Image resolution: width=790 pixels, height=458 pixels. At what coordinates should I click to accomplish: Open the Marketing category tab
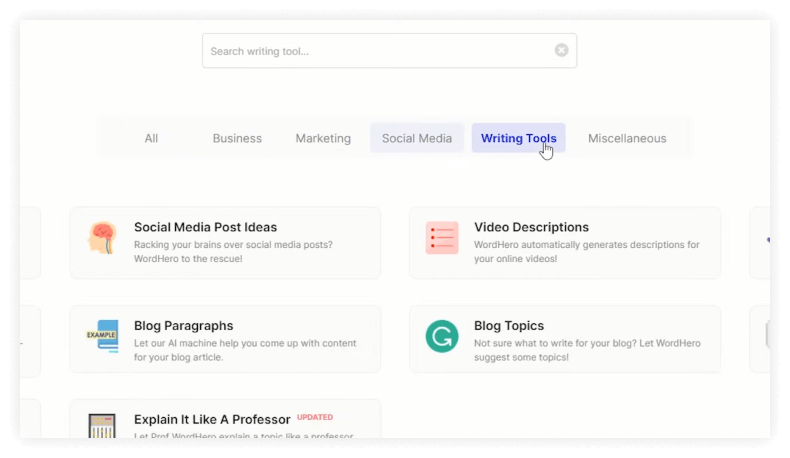[x=323, y=138]
